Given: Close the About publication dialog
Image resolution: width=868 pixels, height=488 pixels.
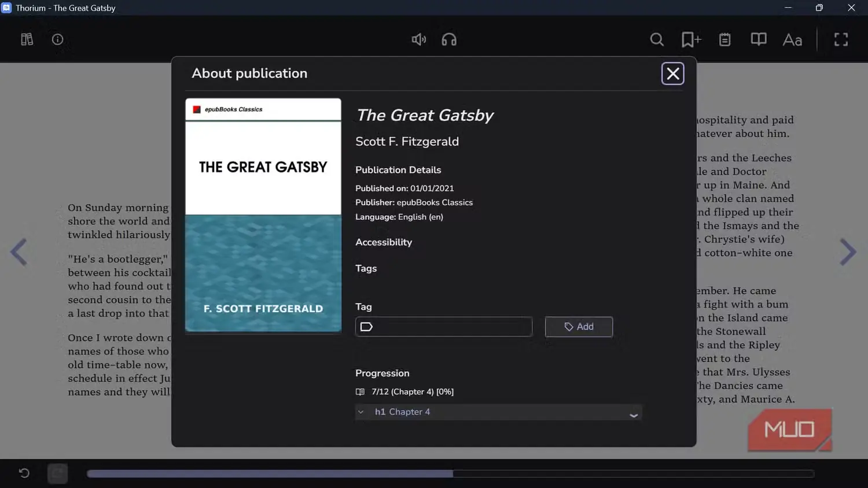Looking at the screenshot, I should click(672, 73).
